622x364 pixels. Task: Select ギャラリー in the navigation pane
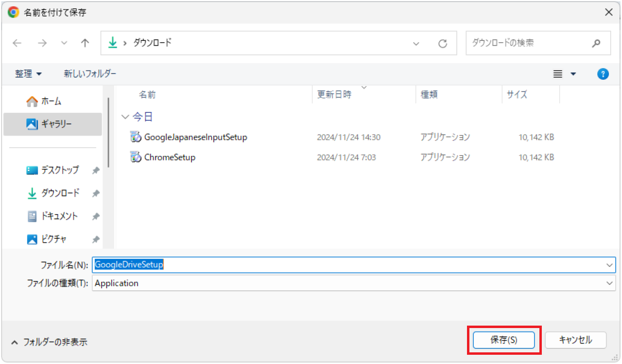click(x=52, y=124)
